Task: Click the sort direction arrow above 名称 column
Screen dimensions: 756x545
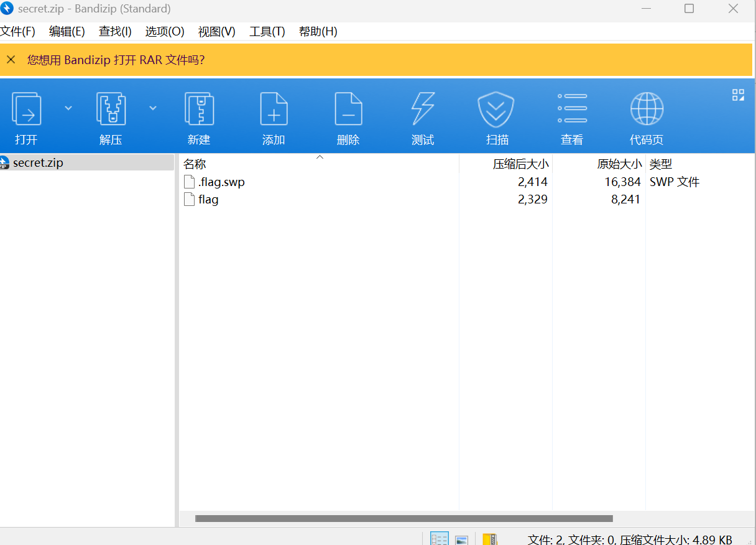Action: coord(320,157)
